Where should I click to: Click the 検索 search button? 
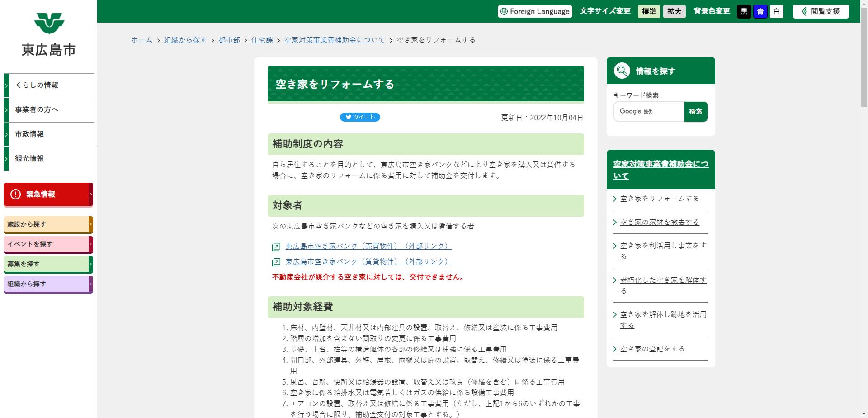pos(696,111)
